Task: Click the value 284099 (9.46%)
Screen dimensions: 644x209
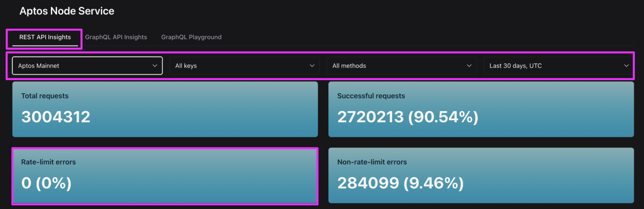Action: click(400, 183)
